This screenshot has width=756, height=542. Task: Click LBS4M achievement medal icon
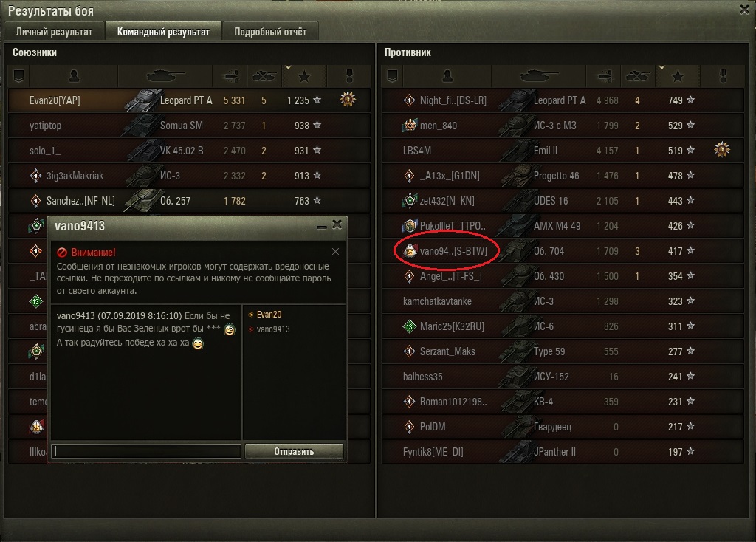coord(722,150)
